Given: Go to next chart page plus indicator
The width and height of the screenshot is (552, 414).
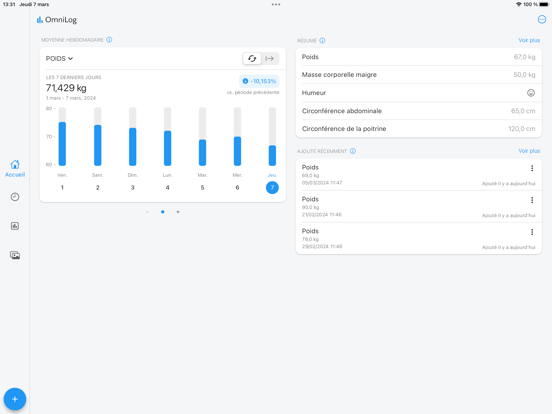Looking at the screenshot, I should click(x=178, y=212).
